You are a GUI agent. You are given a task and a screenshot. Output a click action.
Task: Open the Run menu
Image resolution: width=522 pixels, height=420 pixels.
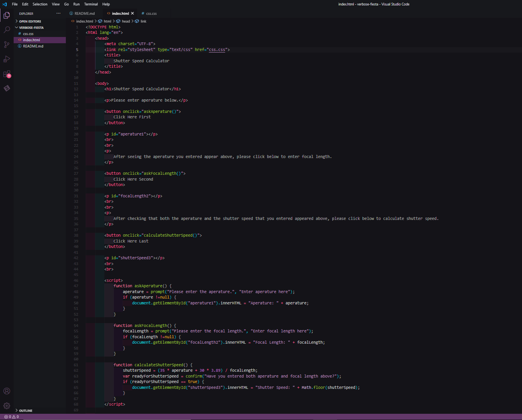coord(76,4)
